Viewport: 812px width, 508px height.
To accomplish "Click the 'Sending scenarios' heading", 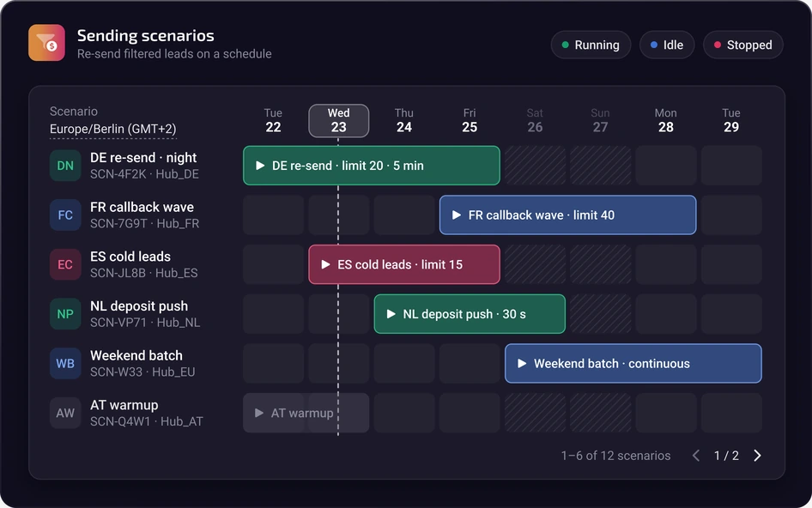I will point(146,35).
